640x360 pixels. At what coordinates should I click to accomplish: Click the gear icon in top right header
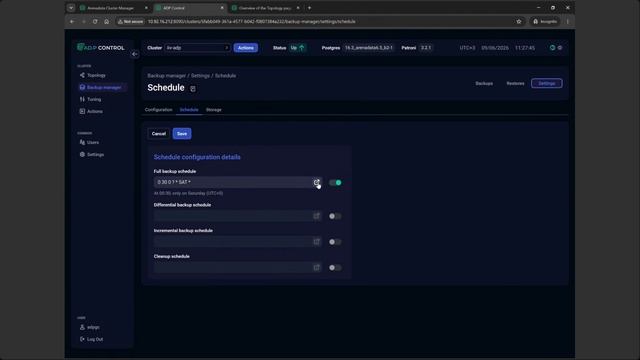[560, 48]
